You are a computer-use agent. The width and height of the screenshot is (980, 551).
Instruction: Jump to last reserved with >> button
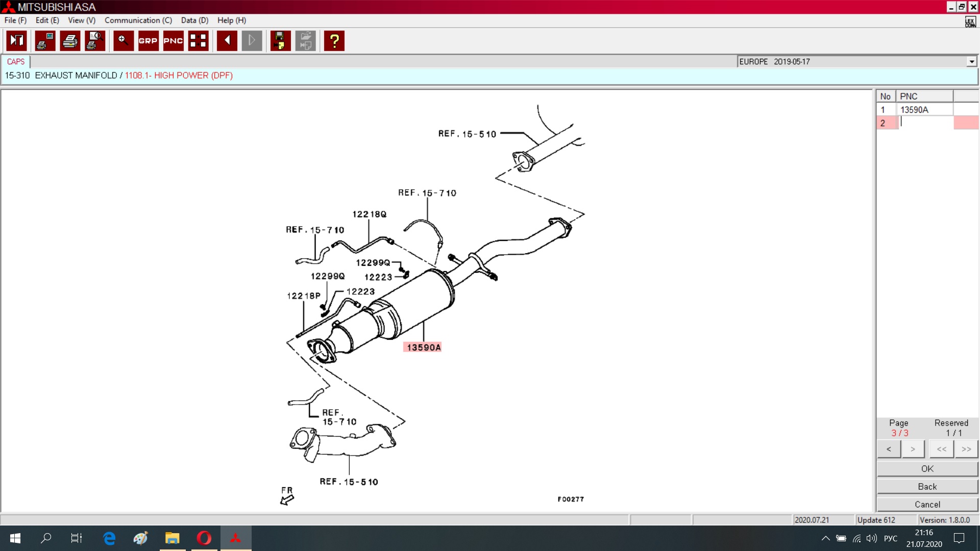click(x=966, y=449)
